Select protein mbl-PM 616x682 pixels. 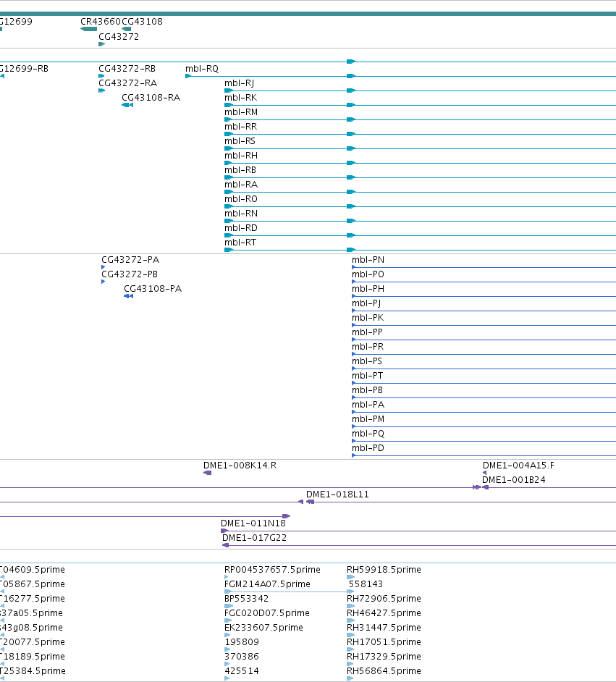click(368, 419)
